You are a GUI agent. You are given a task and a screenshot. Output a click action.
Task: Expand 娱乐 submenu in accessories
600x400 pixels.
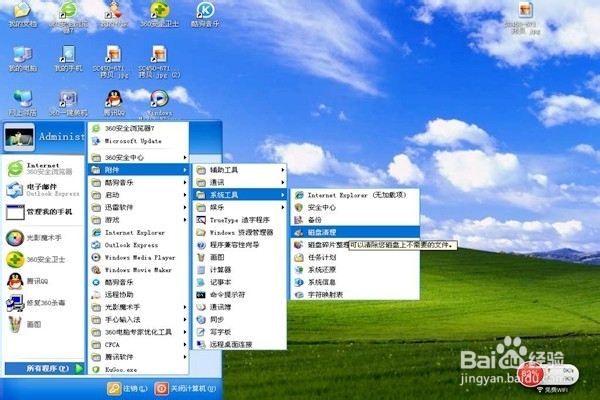240,207
